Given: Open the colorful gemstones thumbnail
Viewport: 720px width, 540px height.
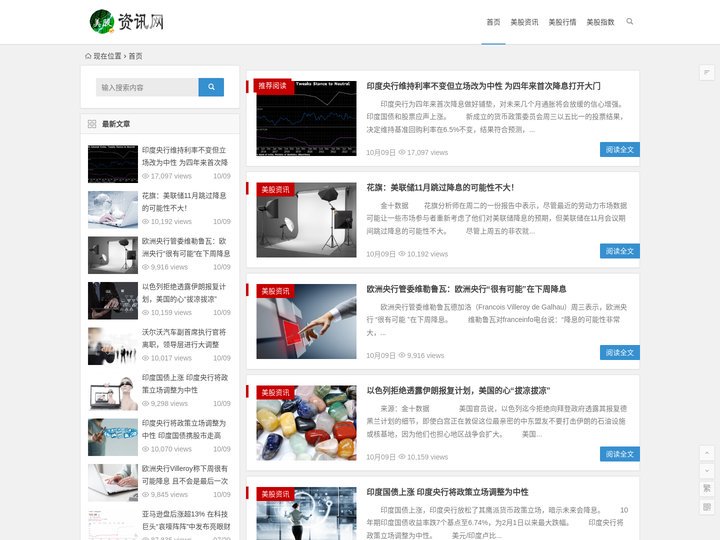Looking at the screenshot, I should click(306, 423).
